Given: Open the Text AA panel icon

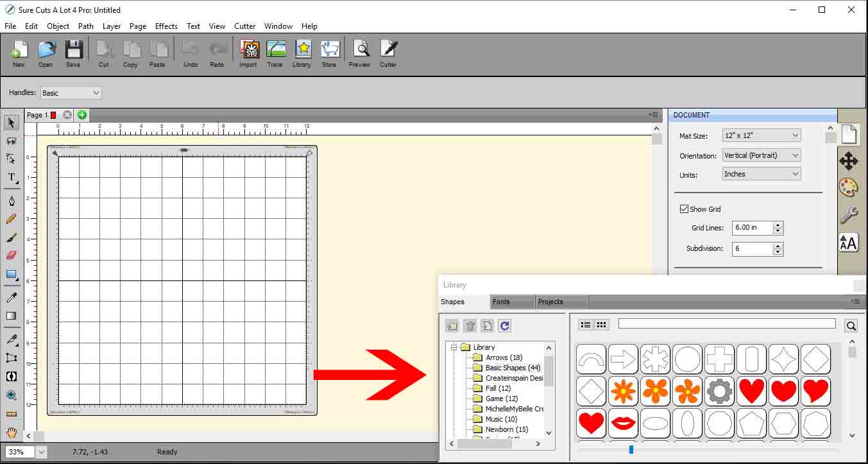Looking at the screenshot, I should pos(848,243).
